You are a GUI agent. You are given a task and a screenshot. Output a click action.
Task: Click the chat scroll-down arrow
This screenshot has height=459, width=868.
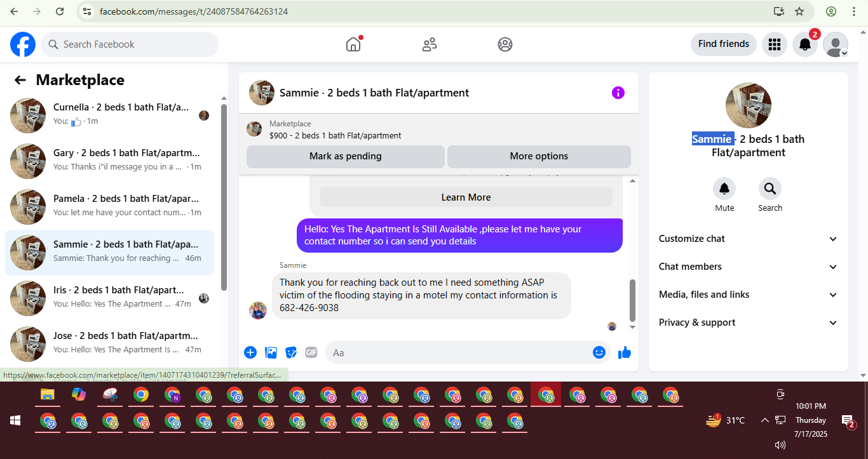[632, 327]
